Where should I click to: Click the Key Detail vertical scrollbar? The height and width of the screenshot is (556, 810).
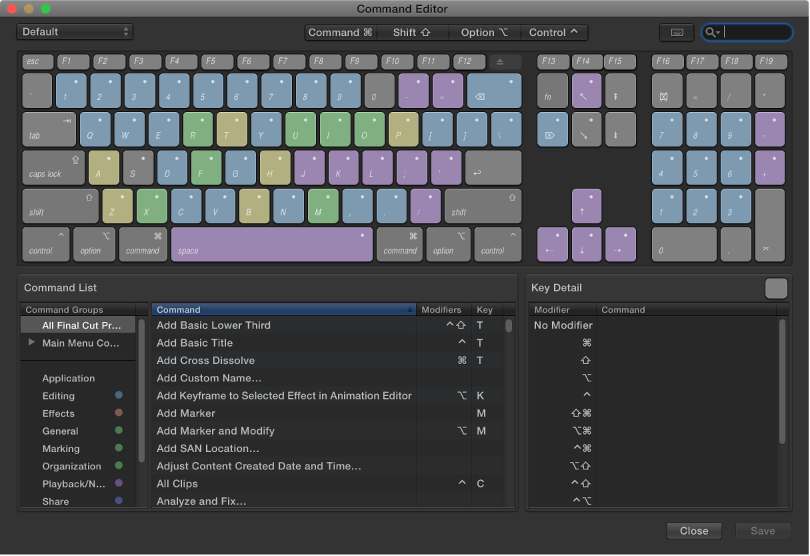coord(782,381)
